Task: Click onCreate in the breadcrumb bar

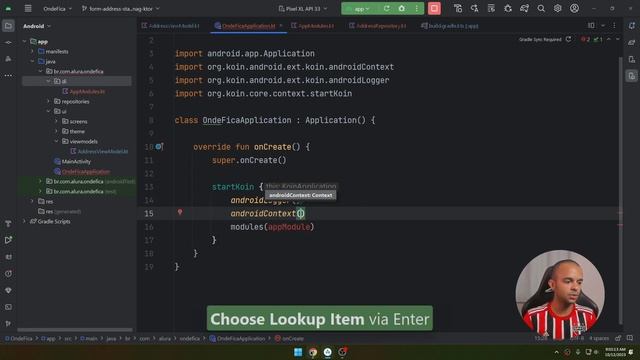Action: (x=289, y=338)
